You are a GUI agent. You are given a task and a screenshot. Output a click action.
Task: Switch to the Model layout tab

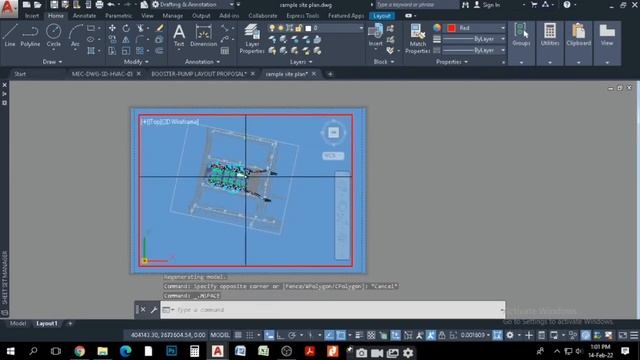pyautogui.click(x=18, y=323)
